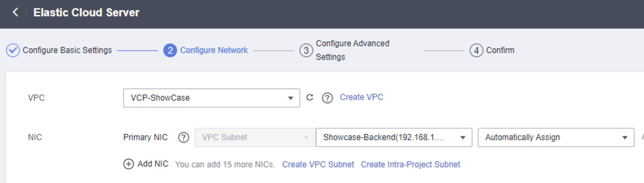This screenshot has width=644, height=183.
Task: Open the Create Intra-Project Subnet link
Action: pyautogui.click(x=411, y=164)
